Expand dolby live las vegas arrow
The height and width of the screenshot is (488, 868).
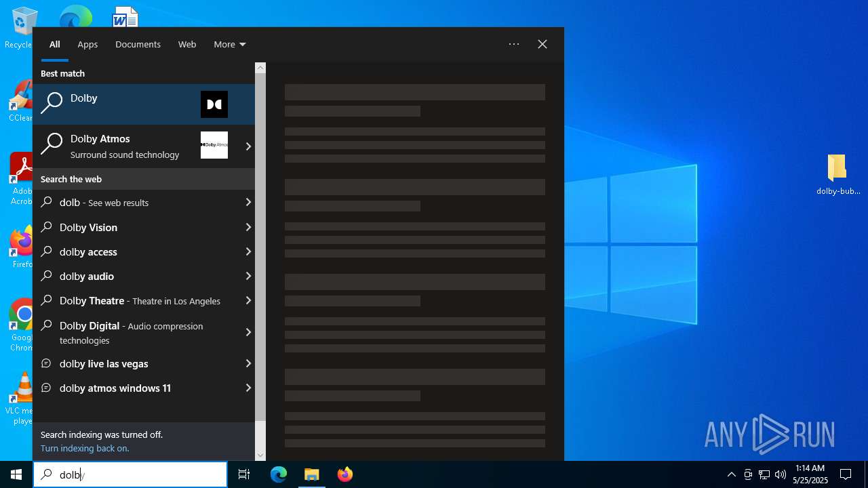248,363
